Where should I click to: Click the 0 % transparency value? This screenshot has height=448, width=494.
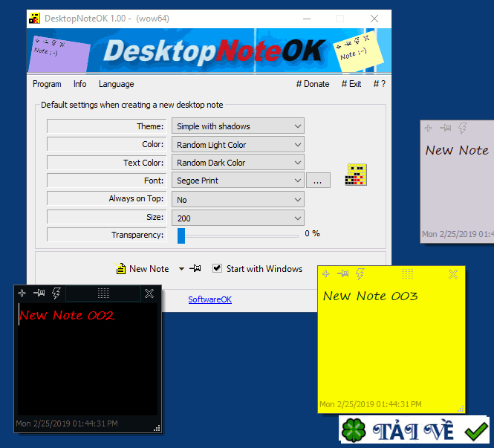point(312,233)
